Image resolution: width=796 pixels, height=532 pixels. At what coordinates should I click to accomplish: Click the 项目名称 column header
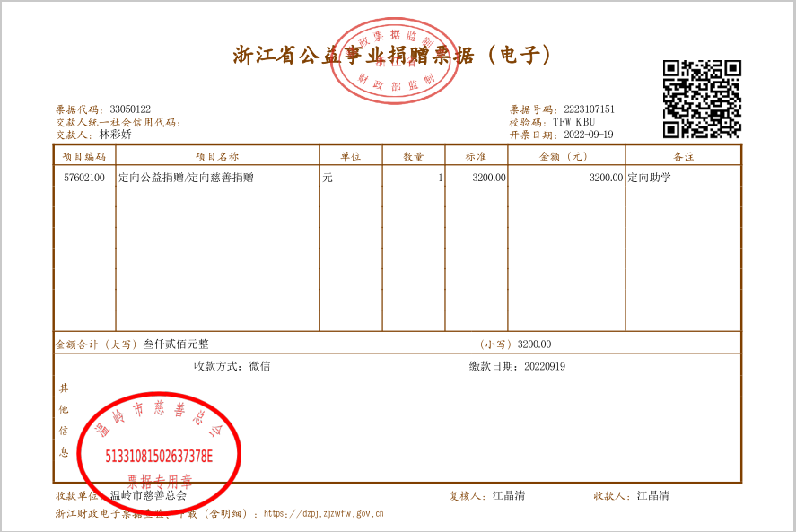point(217,156)
